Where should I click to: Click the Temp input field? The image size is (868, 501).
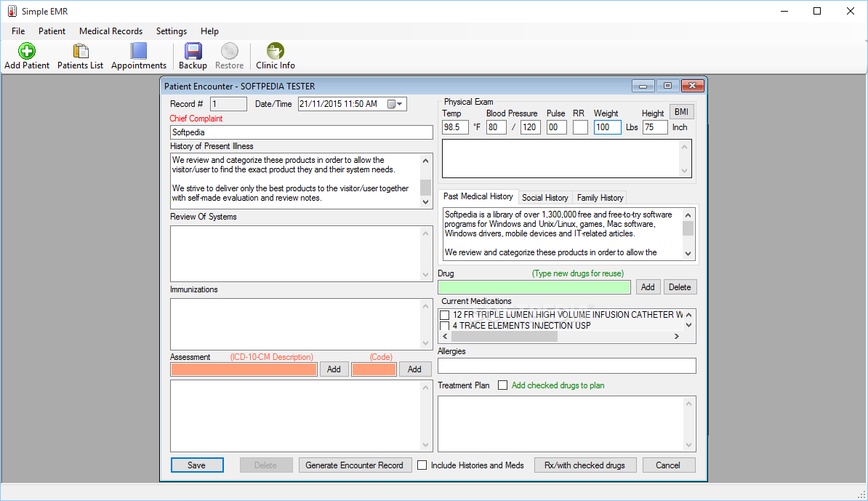(455, 127)
